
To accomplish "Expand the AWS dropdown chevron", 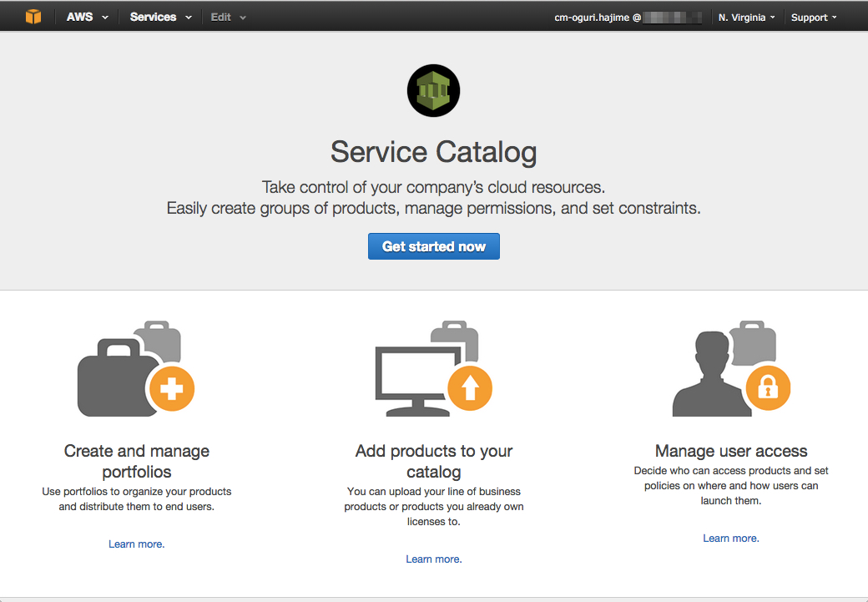I will click(103, 17).
